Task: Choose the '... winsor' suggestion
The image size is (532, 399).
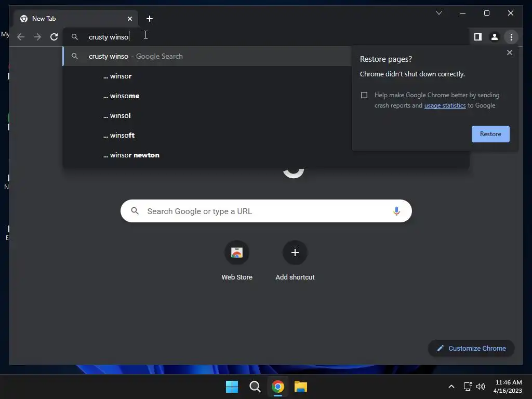Action: [x=207, y=76]
